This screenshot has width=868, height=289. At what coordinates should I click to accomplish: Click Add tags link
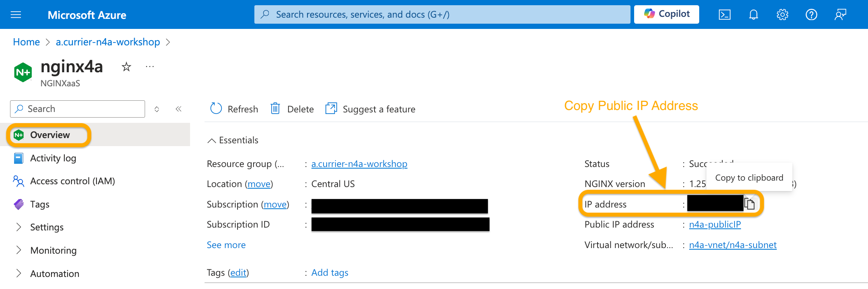pyautogui.click(x=330, y=273)
